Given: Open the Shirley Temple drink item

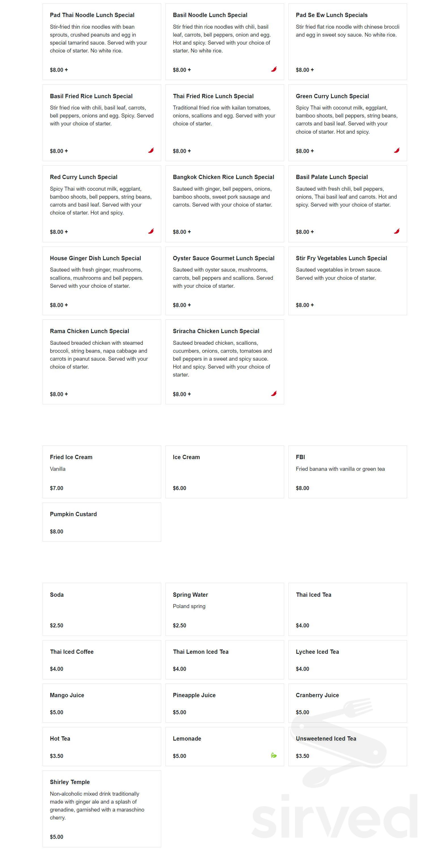Looking at the screenshot, I should (x=102, y=809).
